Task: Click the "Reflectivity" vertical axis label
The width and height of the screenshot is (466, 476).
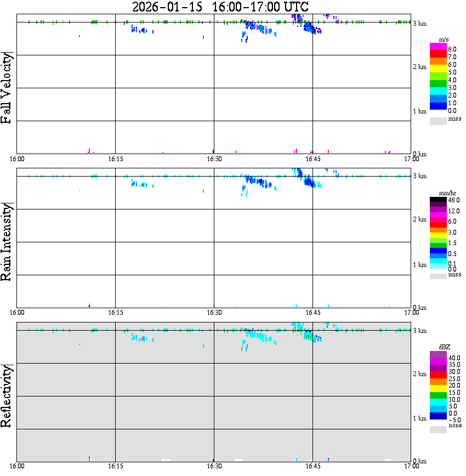Action: pyautogui.click(x=6, y=396)
